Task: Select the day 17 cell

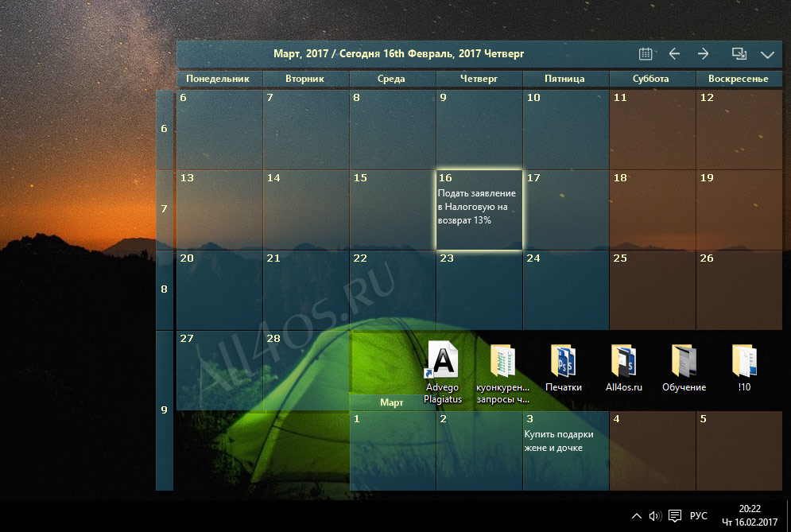Action: [565, 209]
